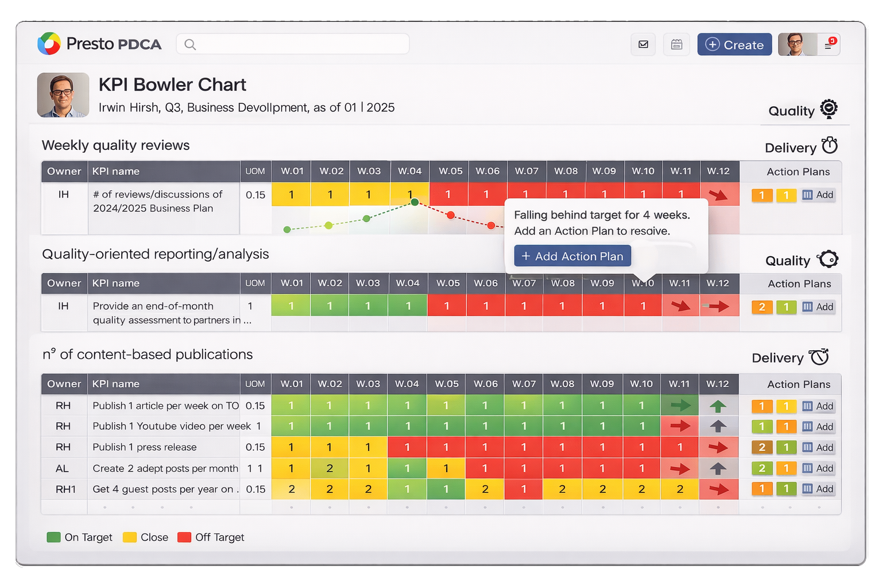Click Add for Publish 1 Youtube video row

click(818, 427)
